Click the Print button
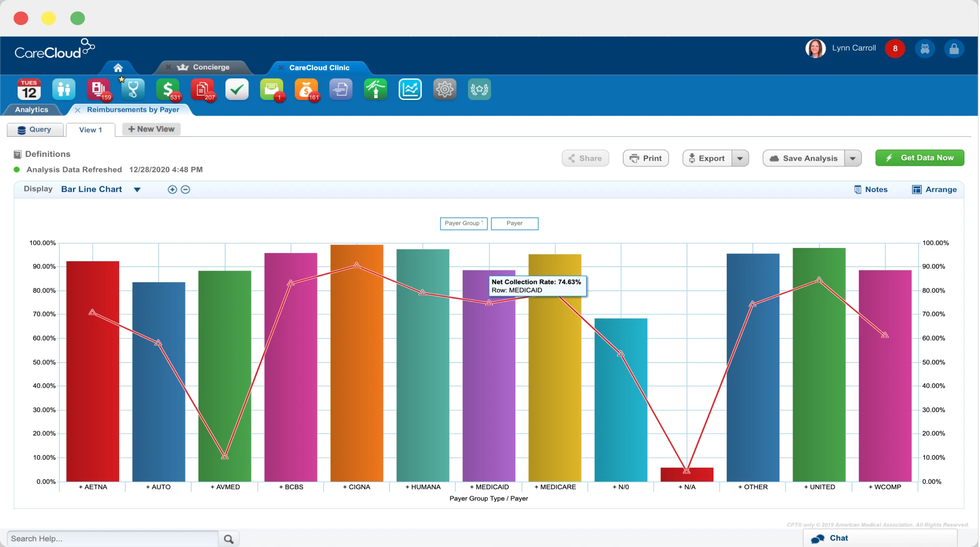 (x=645, y=158)
